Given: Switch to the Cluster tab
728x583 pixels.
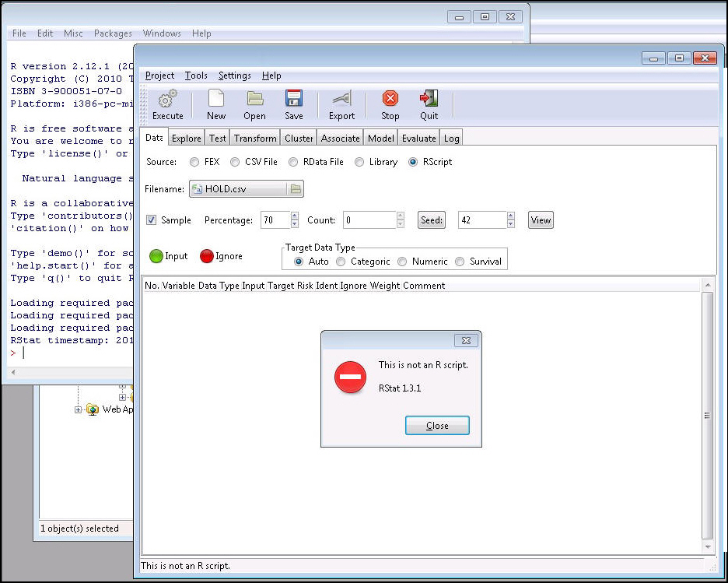Looking at the screenshot, I should pyautogui.click(x=299, y=139).
